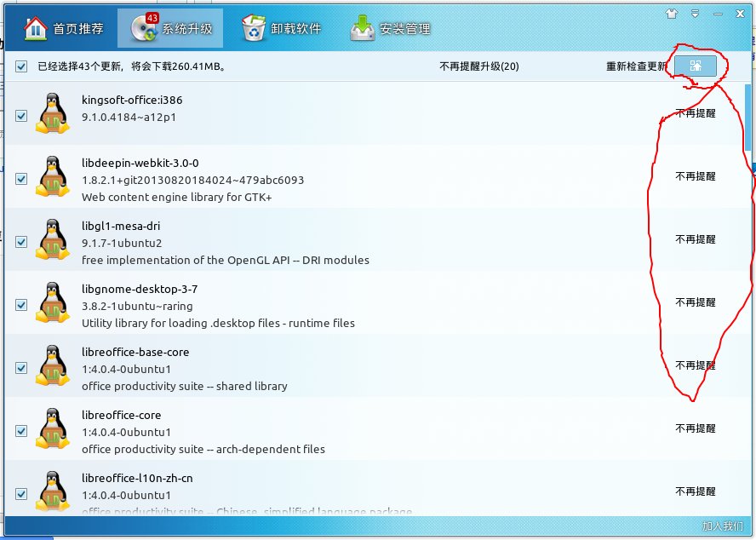756x540 pixels.
Task: Uncheck libgnome-desktop-3-7 update
Action: pos(21,305)
